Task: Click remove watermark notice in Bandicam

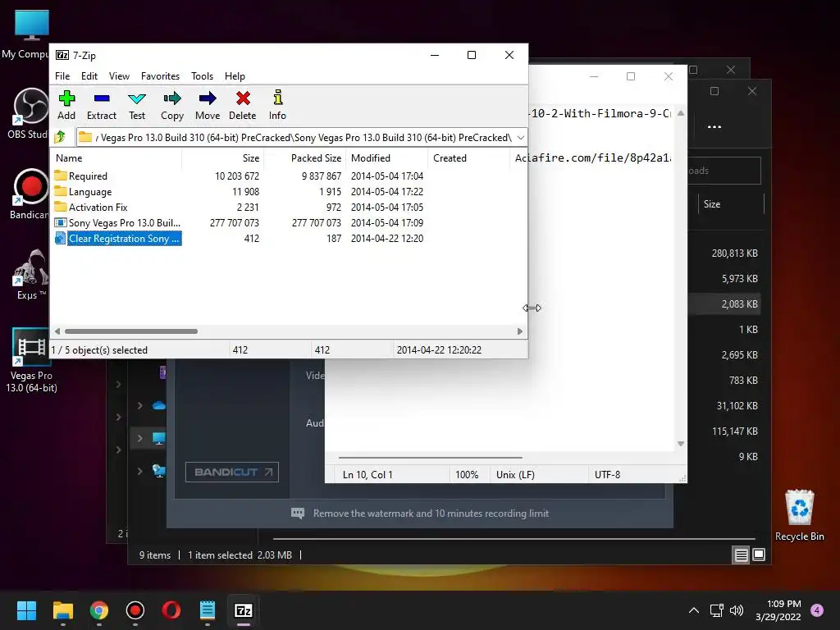Action: (420, 514)
